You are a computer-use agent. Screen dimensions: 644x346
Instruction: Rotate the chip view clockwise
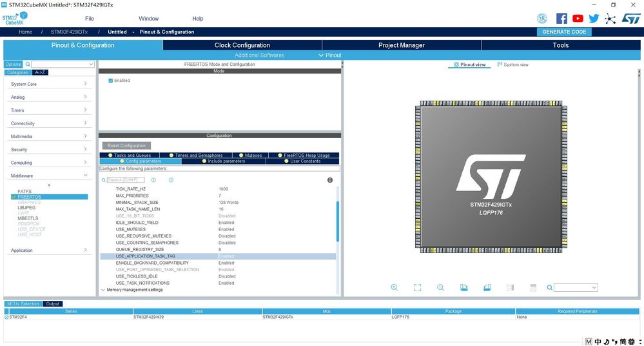pos(463,287)
